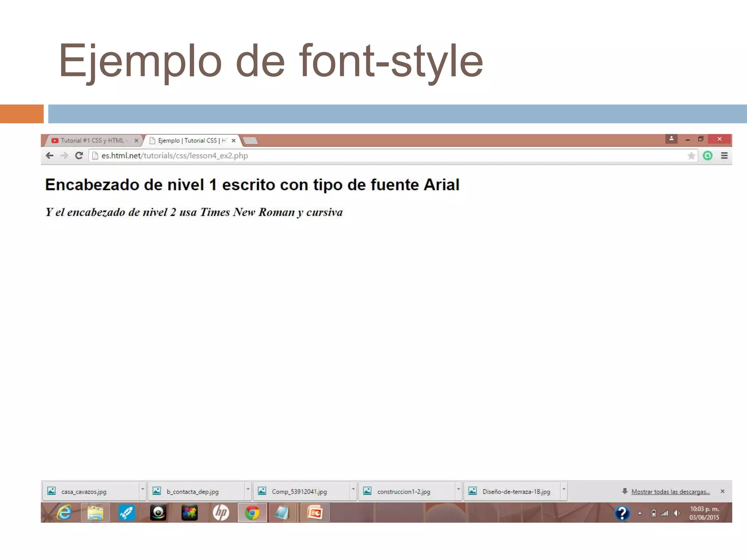Open the blue rocket app on taskbar

click(x=127, y=513)
